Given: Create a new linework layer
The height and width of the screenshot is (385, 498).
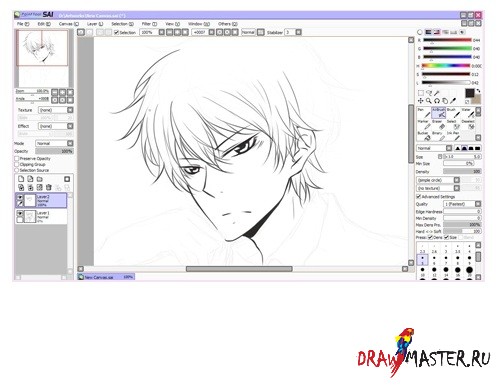Looking at the screenshot, I should coord(30,179).
